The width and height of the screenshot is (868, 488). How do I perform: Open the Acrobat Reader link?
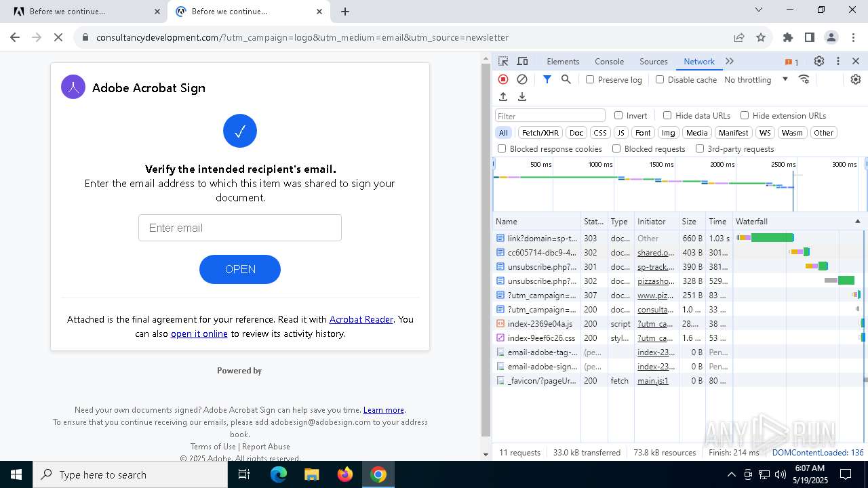point(361,319)
